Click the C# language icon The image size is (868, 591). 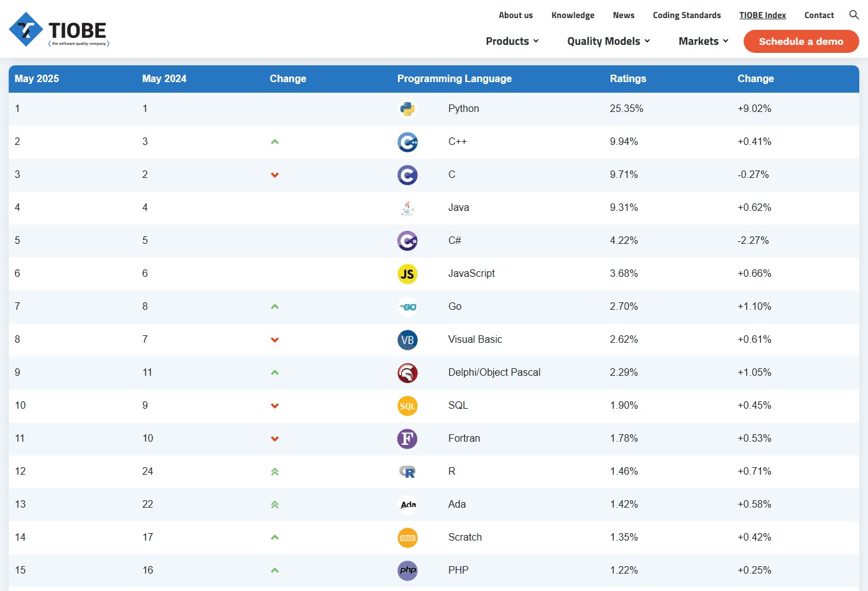click(x=407, y=241)
